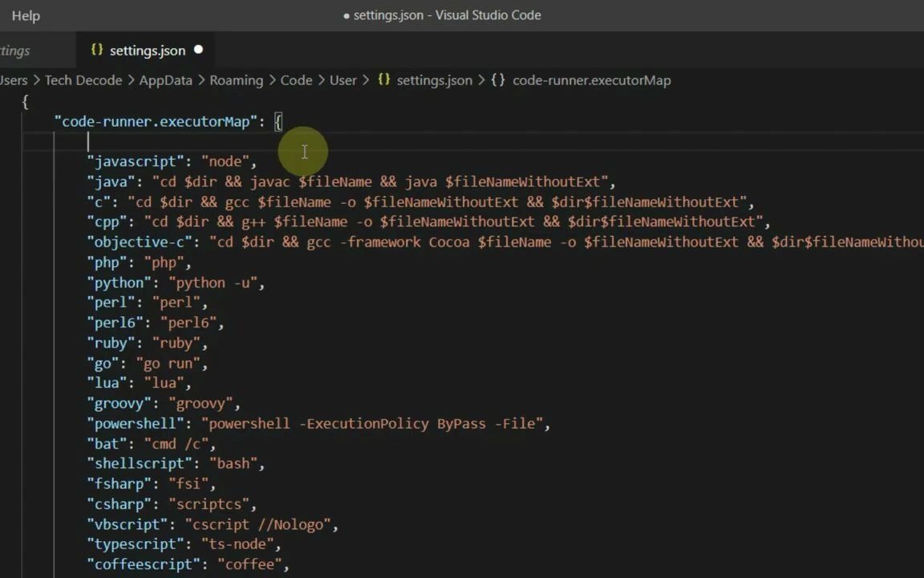
Task: Click the Users breadcrumb segment
Action: [x=12, y=79]
